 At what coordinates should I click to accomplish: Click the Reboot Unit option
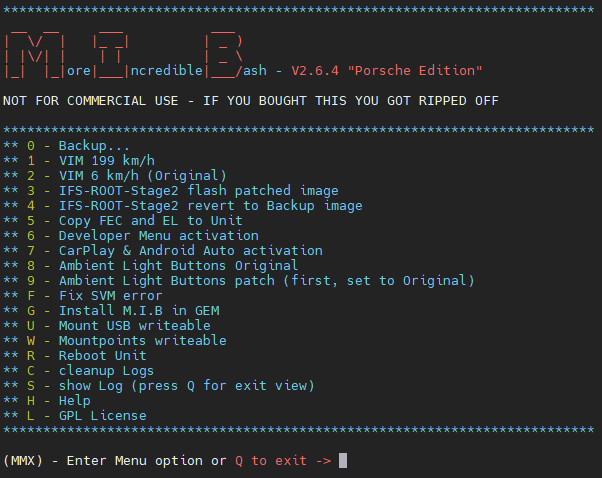(103, 356)
